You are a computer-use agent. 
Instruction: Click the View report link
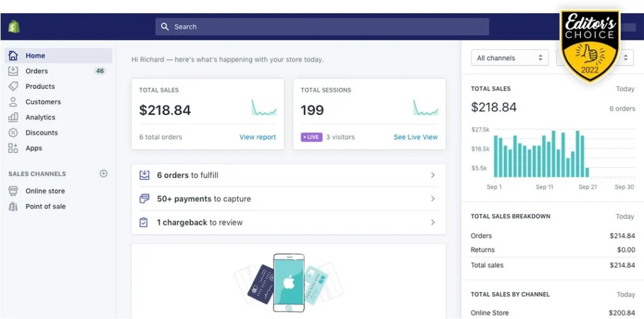tap(257, 137)
